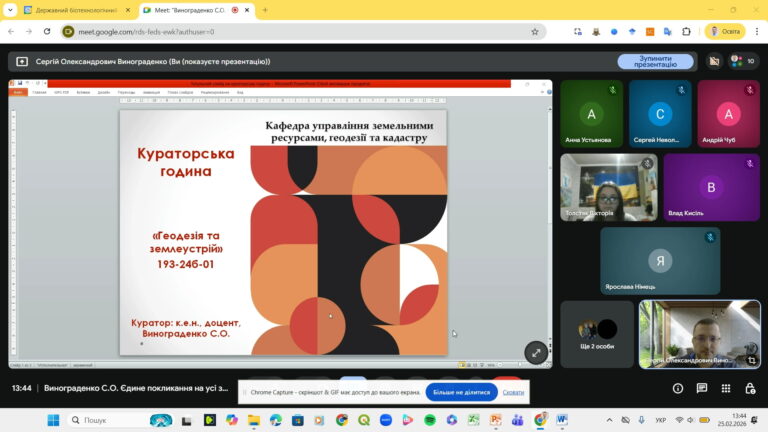768x432 pixels.
Task: Open the Освіта Chrome profile menu
Action: pos(725,31)
